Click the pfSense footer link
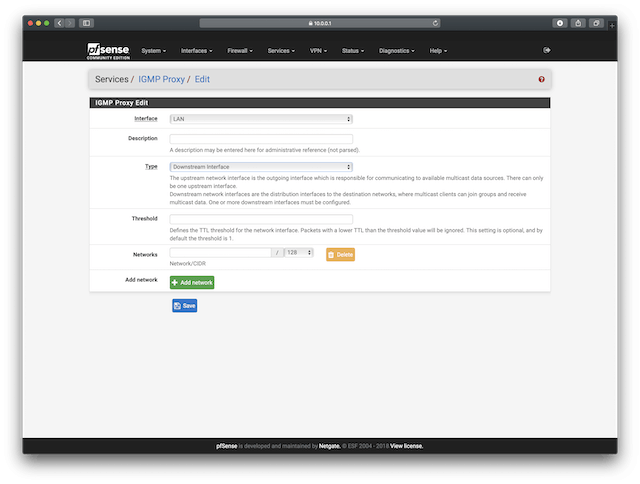Viewport: 640px width, 484px height. pos(227,446)
